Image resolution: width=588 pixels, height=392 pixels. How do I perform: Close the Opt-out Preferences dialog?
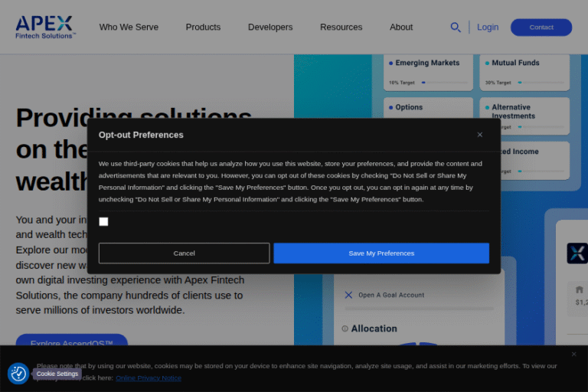pos(480,135)
